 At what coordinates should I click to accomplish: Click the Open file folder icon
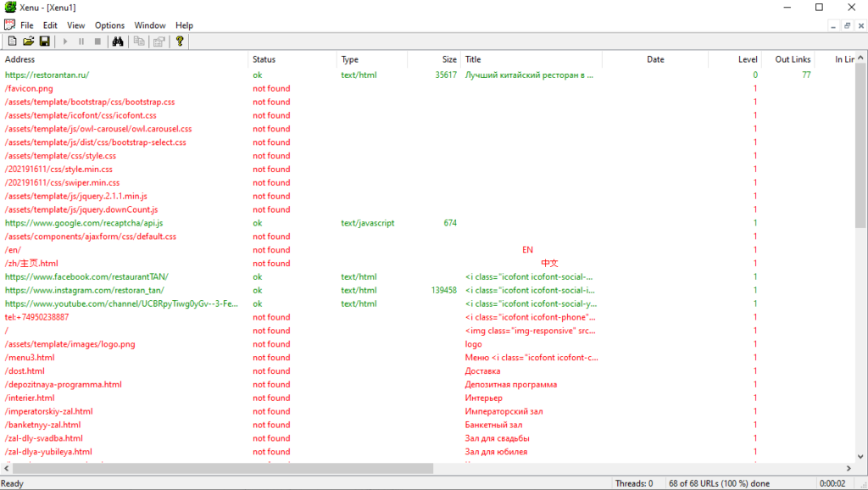28,41
